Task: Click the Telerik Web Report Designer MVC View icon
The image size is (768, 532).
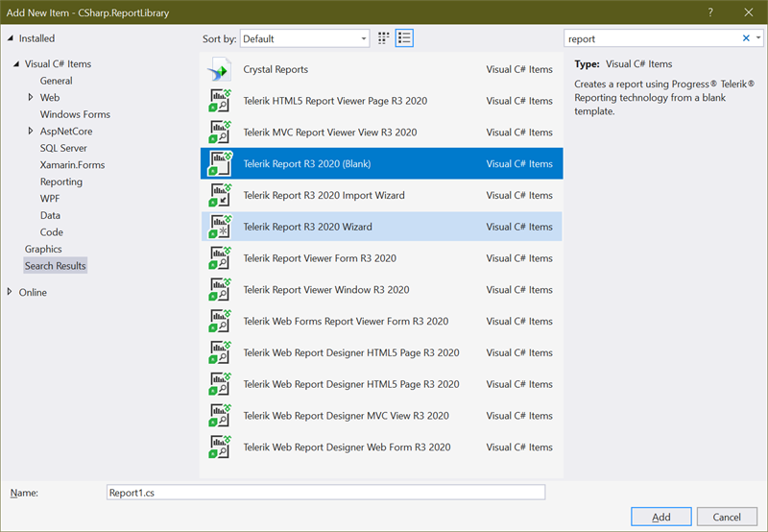Action: pos(220,416)
